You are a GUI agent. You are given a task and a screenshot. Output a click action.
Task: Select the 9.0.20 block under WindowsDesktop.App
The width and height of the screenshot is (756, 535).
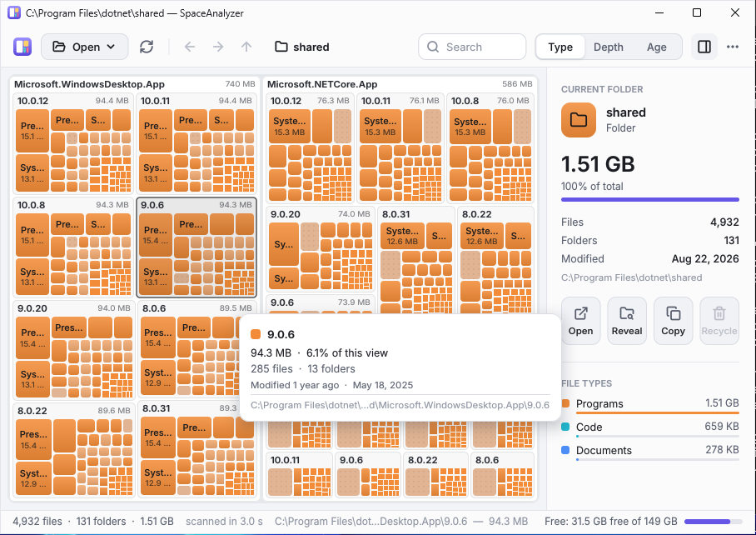click(x=74, y=351)
